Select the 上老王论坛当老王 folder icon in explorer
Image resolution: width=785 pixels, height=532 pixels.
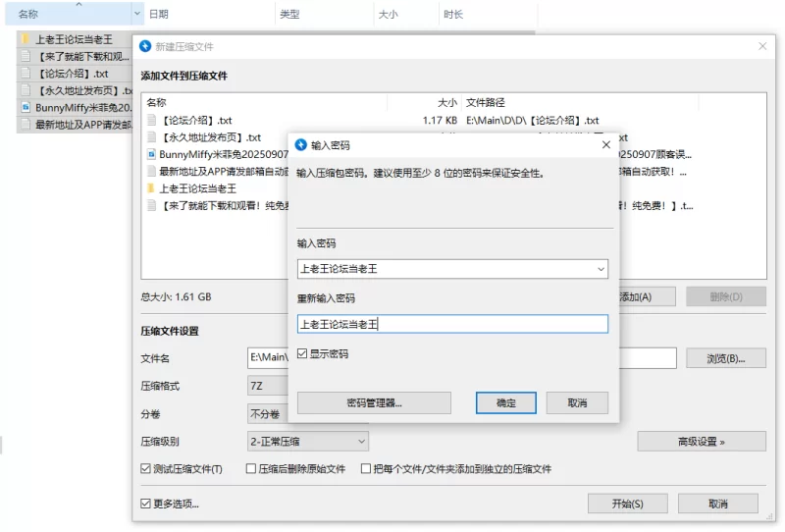26,39
